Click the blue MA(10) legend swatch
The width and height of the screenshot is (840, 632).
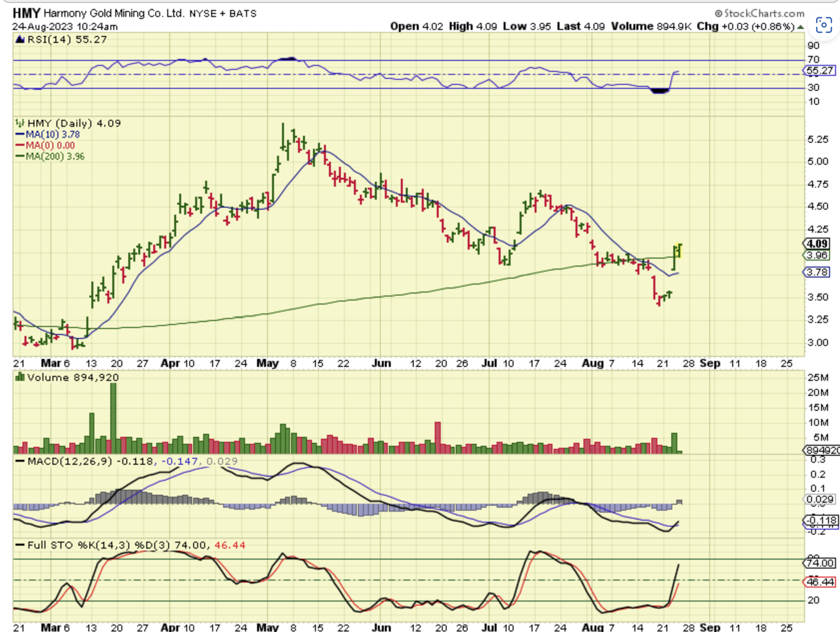pos(20,134)
